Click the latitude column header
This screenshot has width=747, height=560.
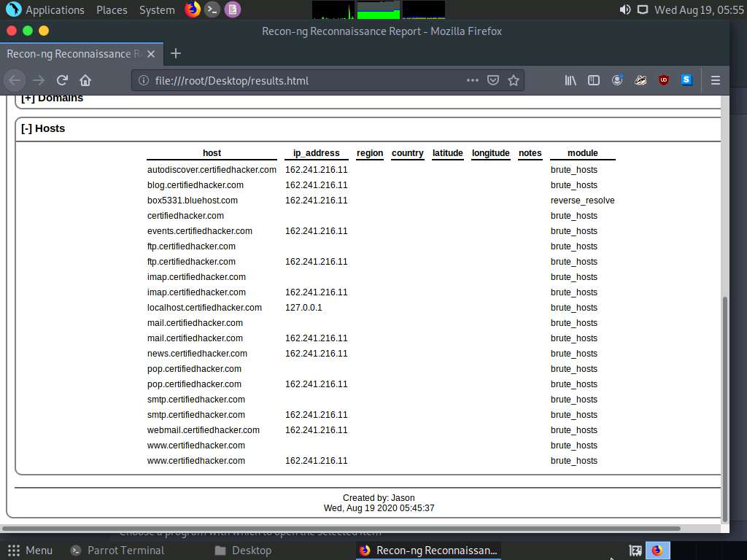[447, 153]
